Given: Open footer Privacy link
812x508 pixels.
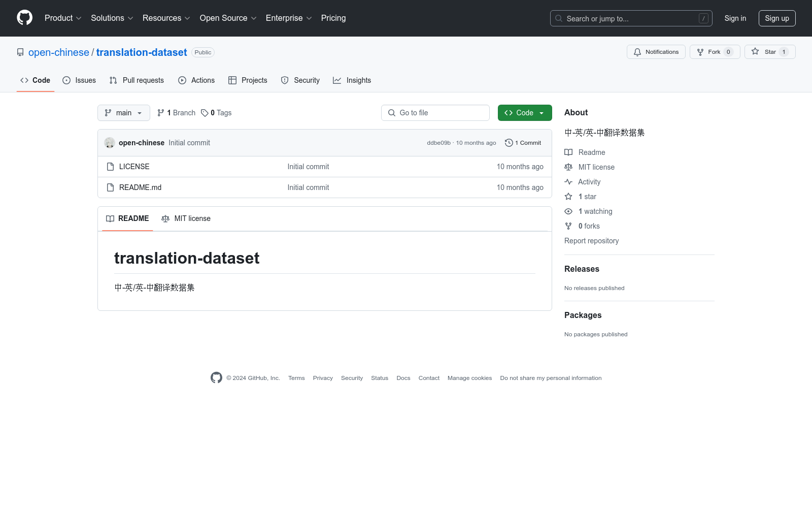Looking at the screenshot, I should [323, 378].
